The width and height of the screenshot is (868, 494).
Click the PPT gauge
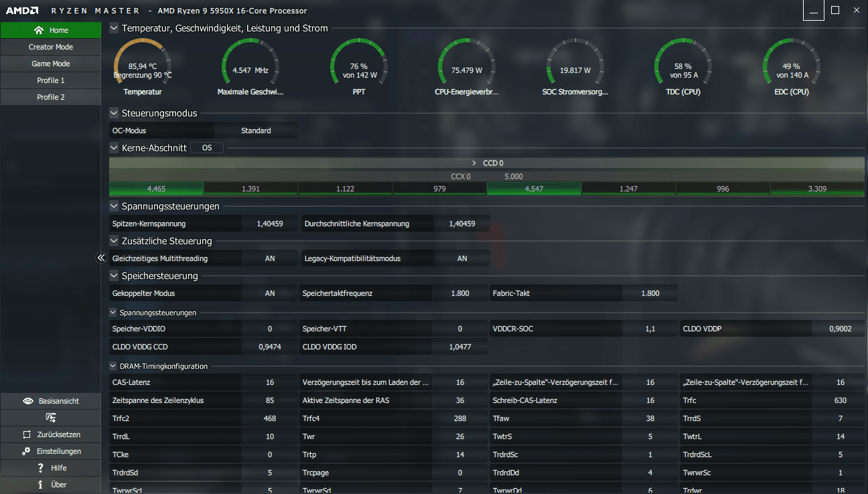359,67
